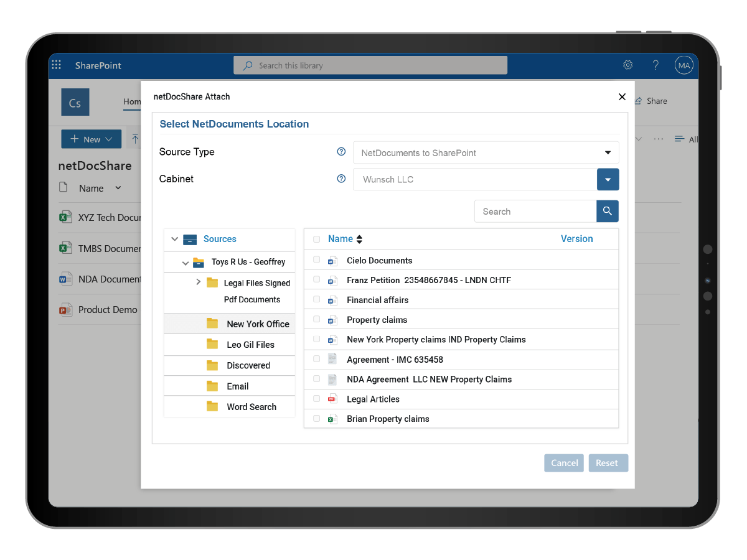
Task: Click the Word Search folder icon
Action: click(x=213, y=406)
